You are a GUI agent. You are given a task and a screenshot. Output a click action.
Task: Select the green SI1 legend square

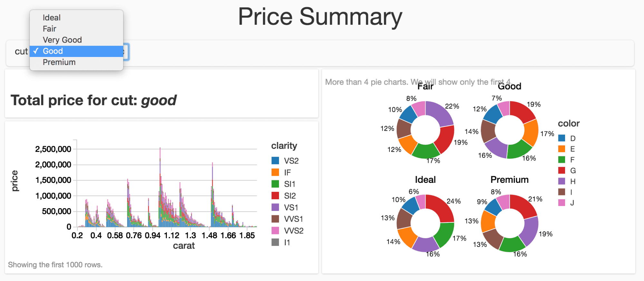click(275, 184)
